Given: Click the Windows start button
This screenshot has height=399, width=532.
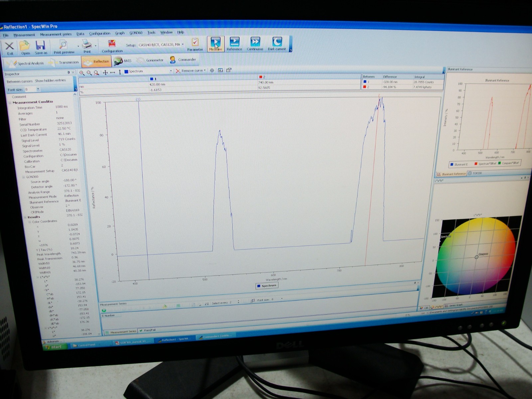Looking at the screenshot, I should [x=55, y=346].
